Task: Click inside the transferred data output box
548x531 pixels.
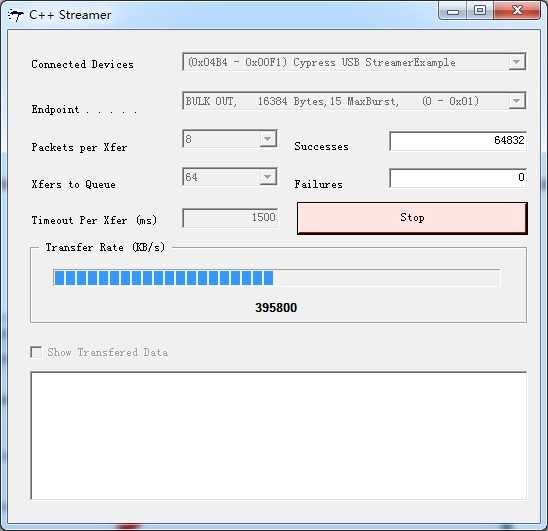Action: 279,436
